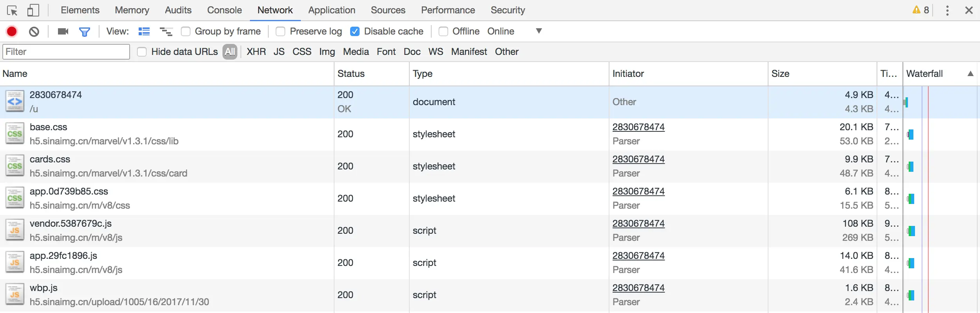Sort by the Waterfall column arrow
980x313 pixels.
coord(970,74)
